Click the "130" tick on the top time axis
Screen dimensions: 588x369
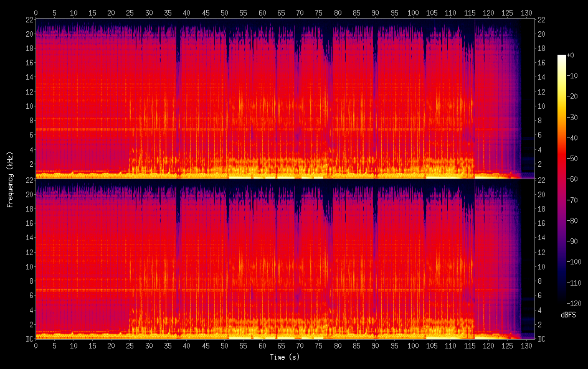click(x=526, y=12)
